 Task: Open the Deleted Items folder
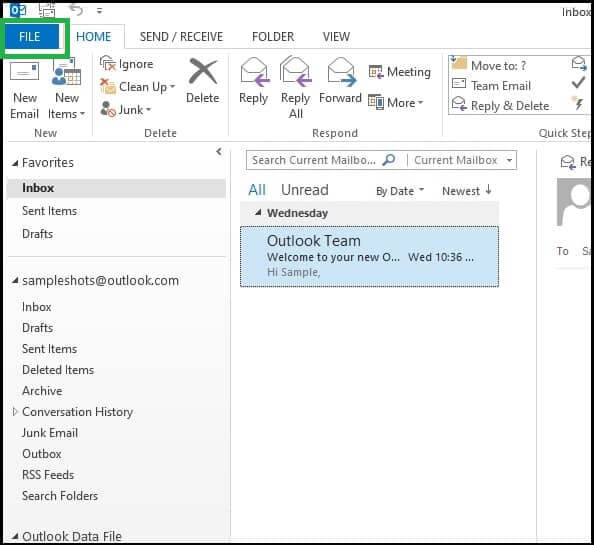[x=58, y=370]
